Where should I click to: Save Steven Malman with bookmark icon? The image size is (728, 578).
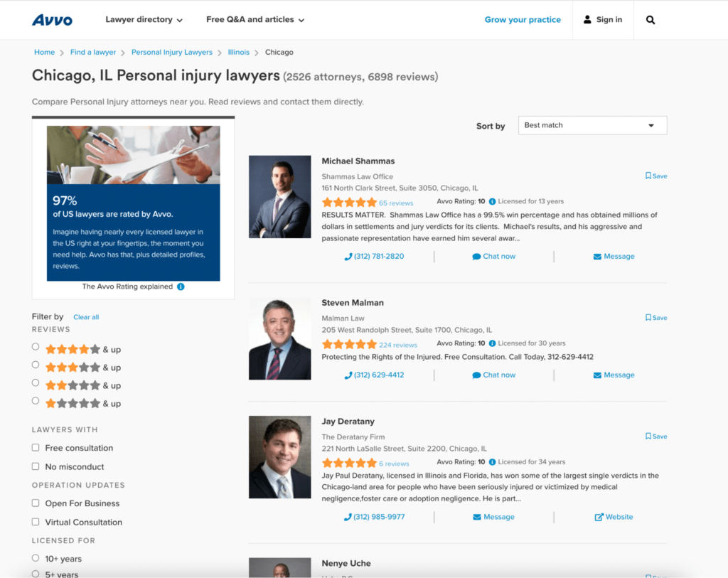648,318
